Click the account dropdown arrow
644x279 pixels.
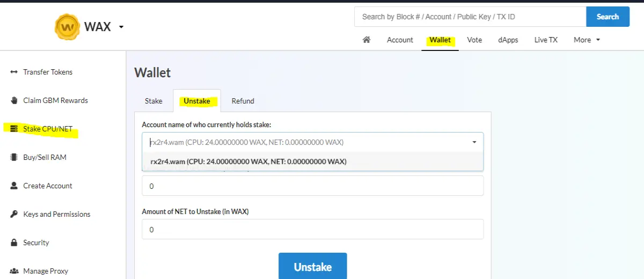pos(474,142)
